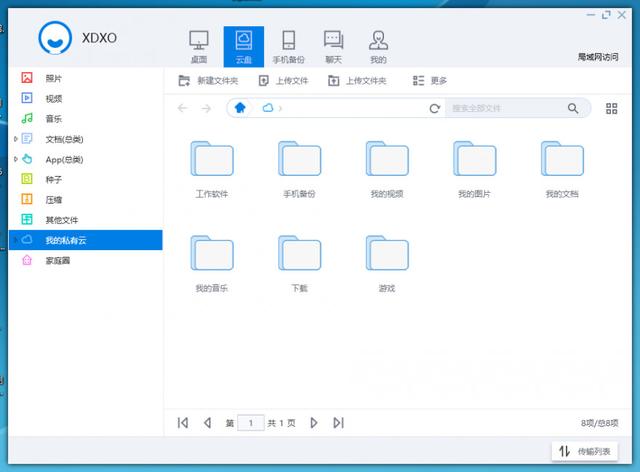Expand the 文档(总类) tree arrow
The width and height of the screenshot is (640, 472).
point(16,139)
